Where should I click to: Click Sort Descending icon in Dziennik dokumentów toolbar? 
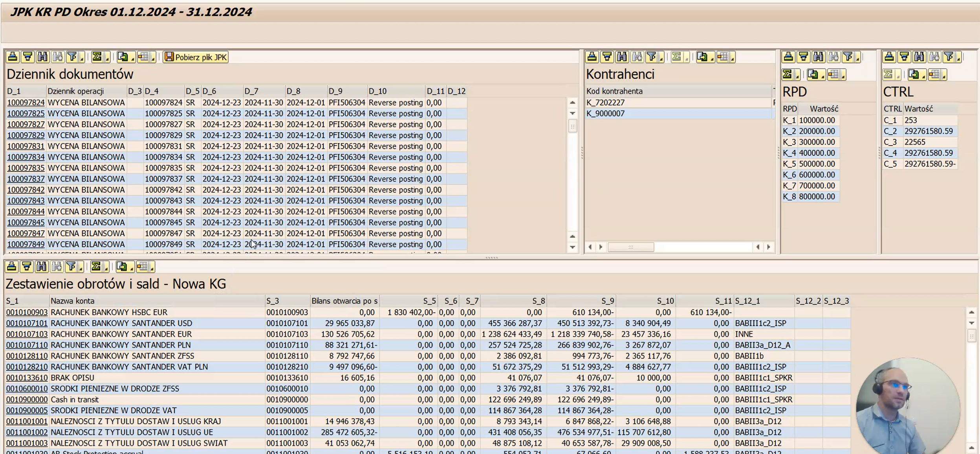[27, 57]
